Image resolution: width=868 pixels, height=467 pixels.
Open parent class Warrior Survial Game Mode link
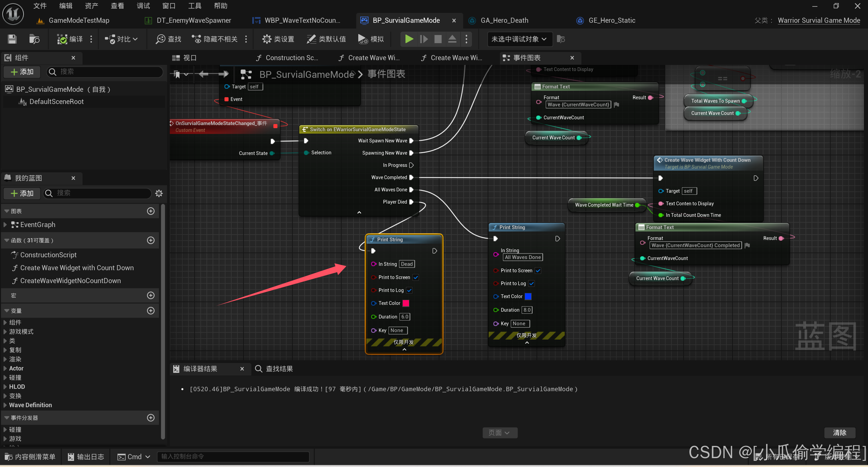tap(819, 20)
